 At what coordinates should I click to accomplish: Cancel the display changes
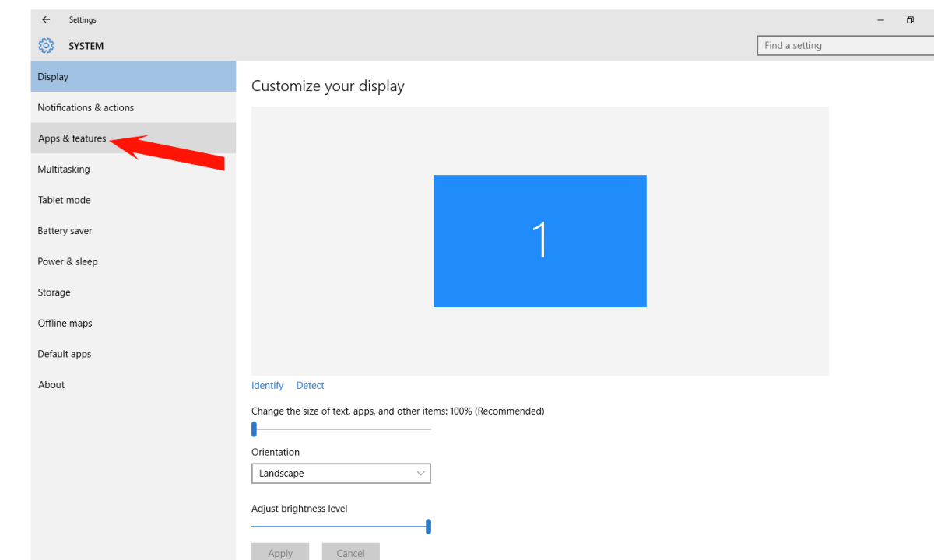[x=350, y=552]
